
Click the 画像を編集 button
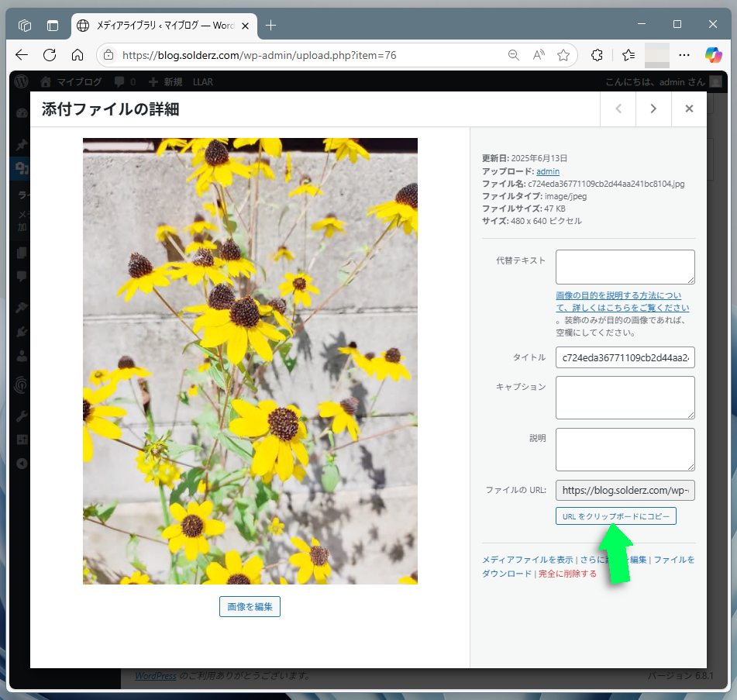point(250,607)
